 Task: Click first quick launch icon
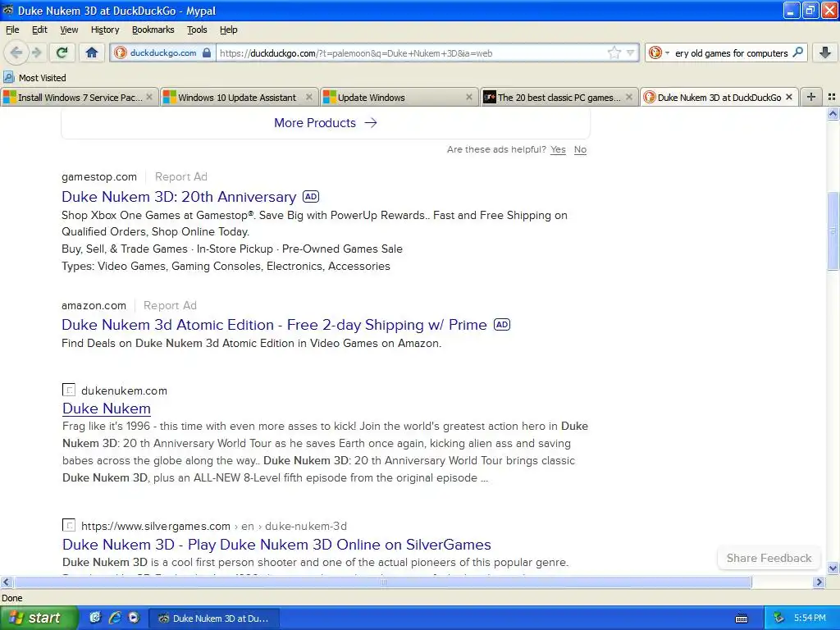point(95,618)
